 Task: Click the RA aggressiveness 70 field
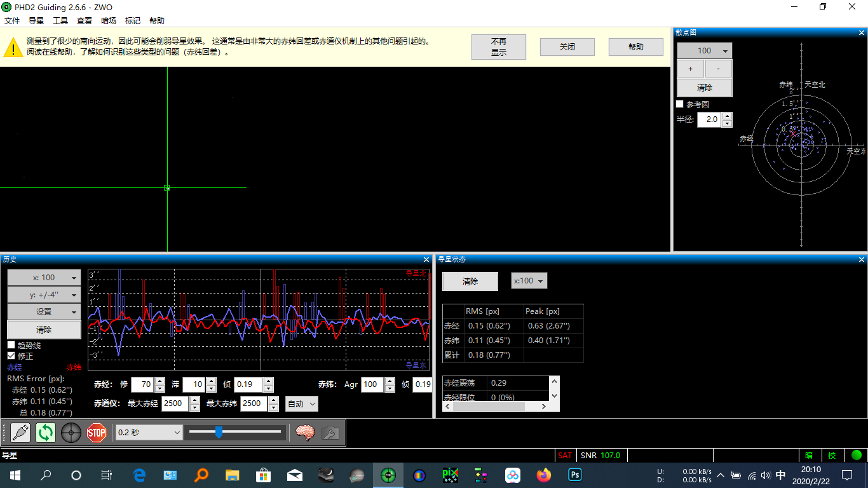[x=142, y=384]
